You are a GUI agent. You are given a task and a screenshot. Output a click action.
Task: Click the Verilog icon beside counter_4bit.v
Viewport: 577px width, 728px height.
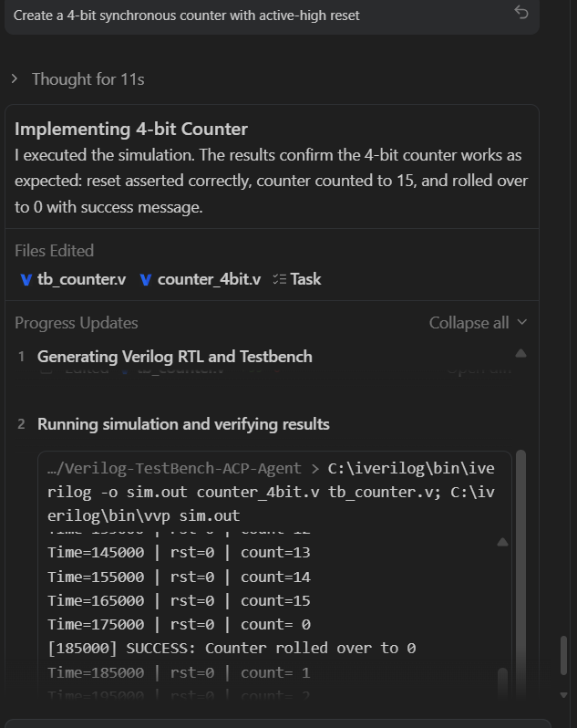pyautogui.click(x=146, y=279)
